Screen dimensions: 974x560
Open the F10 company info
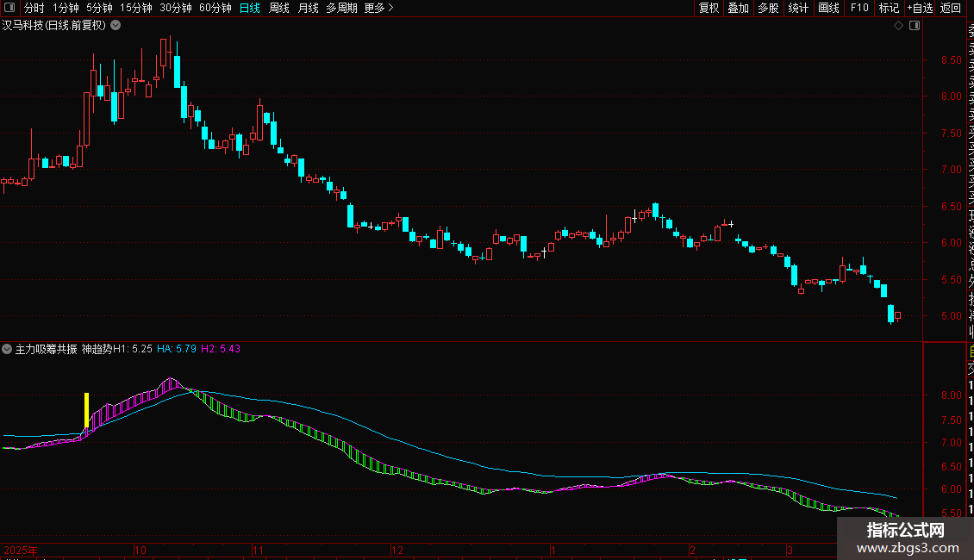click(859, 8)
